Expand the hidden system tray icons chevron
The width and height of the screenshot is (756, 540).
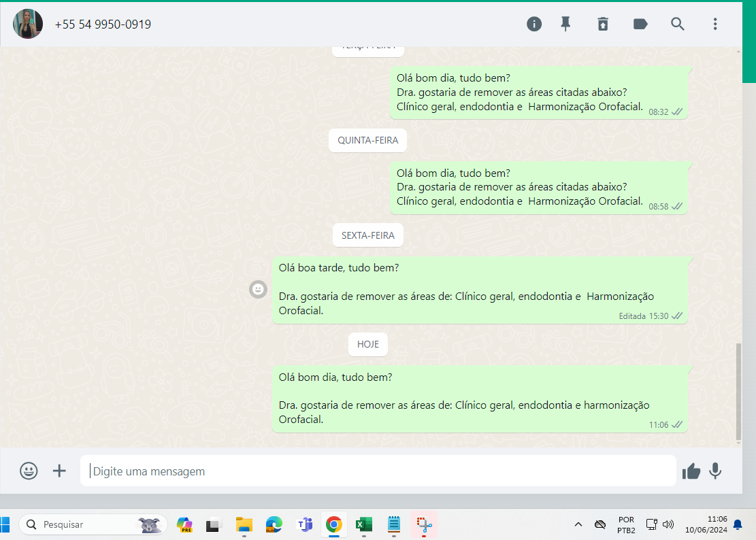[x=578, y=524]
